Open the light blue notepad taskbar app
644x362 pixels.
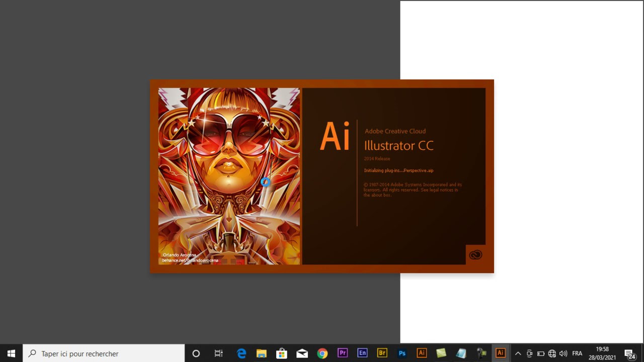[x=461, y=353]
